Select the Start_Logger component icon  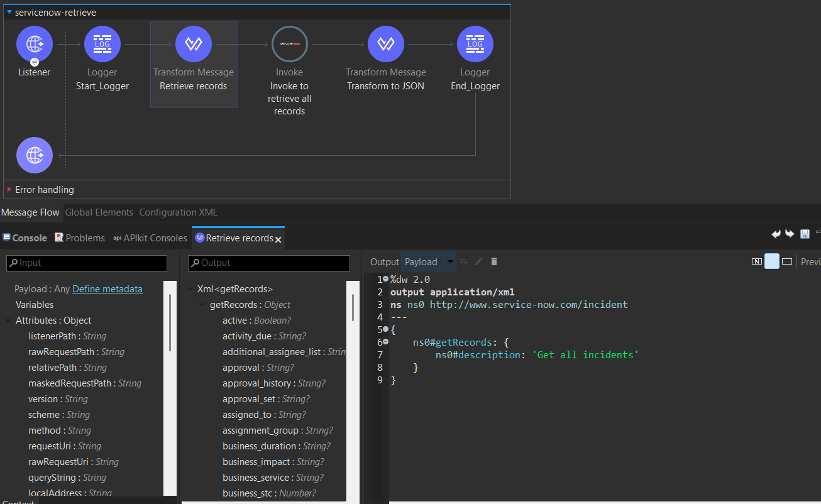[102, 44]
